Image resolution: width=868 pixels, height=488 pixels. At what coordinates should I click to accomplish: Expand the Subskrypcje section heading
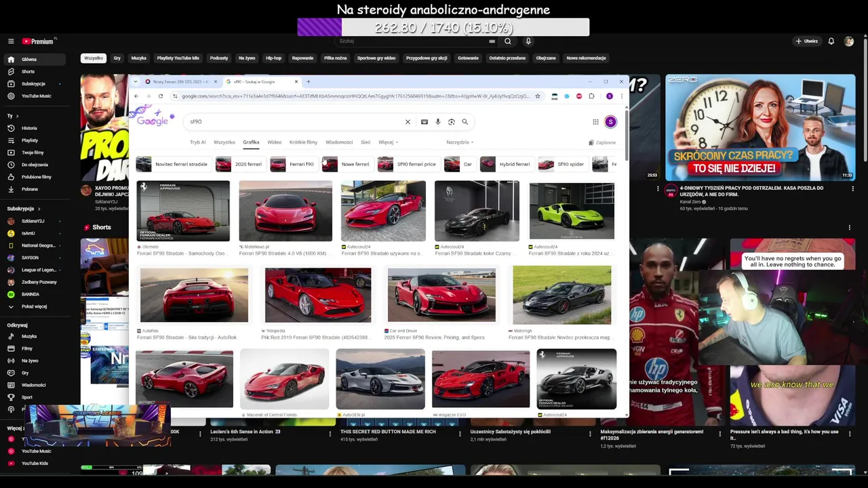coord(24,209)
